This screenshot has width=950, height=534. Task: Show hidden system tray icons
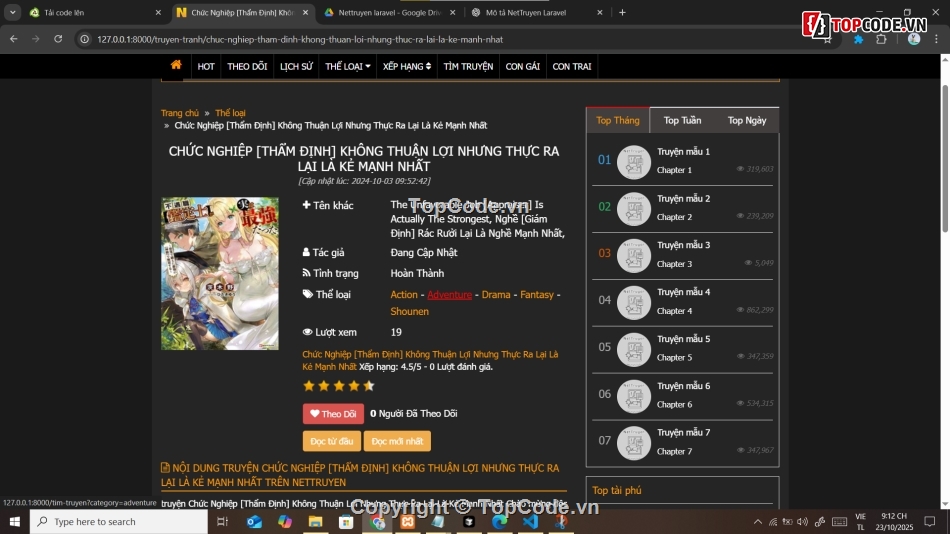point(757,522)
